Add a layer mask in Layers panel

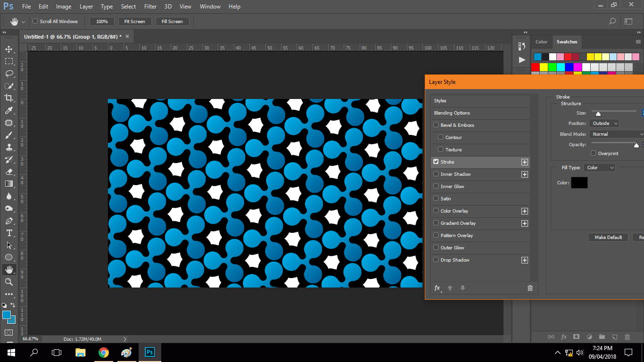click(x=576, y=337)
